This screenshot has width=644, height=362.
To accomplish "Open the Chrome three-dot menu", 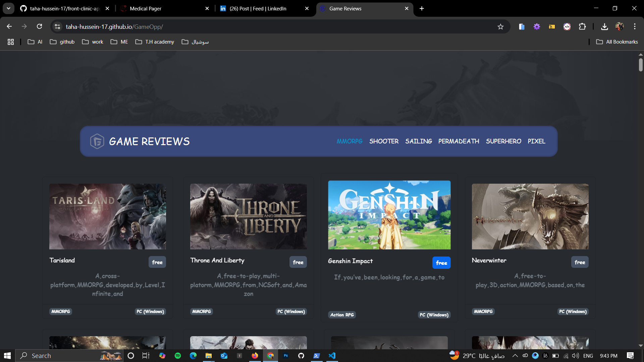I will (x=635, y=26).
